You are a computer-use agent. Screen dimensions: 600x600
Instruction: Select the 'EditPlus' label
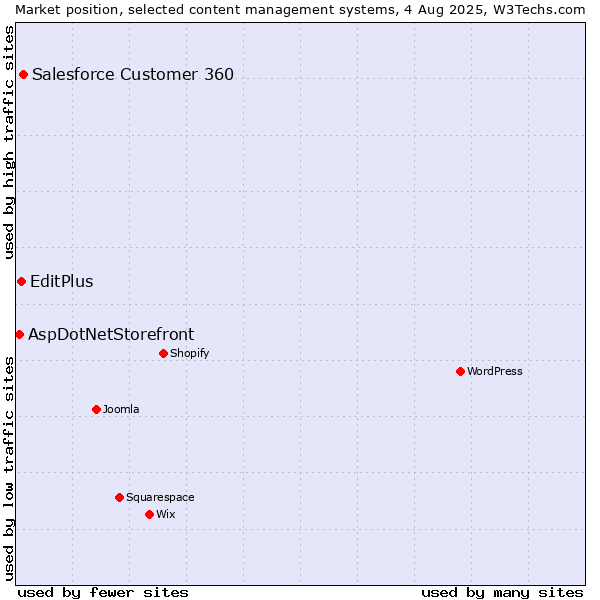(62, 282)
